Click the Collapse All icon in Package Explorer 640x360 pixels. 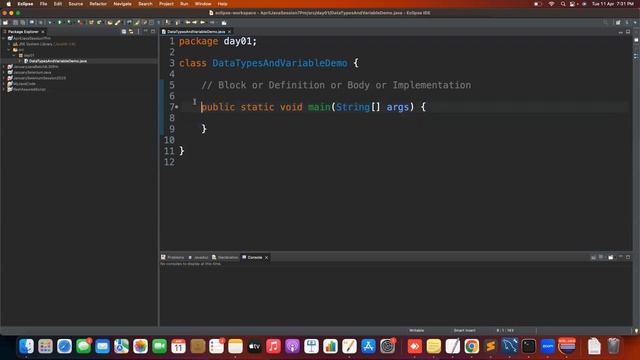tap(124, 31)
